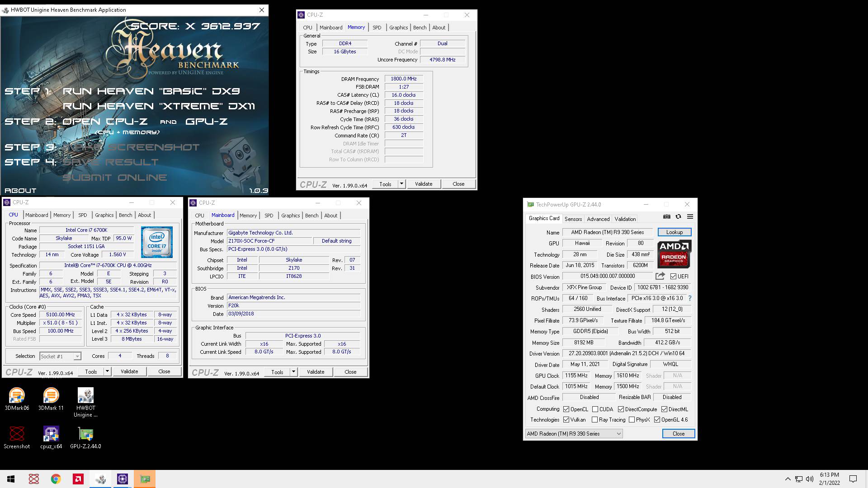The height and width of the screenshot is (488, 868).
Task: Open Sensors tab in GPU-Z
Action: (573, 219)
